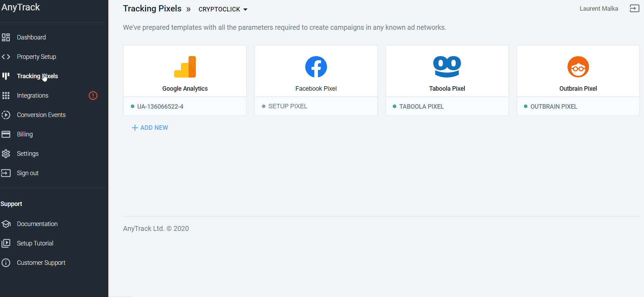Click the Facebook logo icon

tap(316, 67)
